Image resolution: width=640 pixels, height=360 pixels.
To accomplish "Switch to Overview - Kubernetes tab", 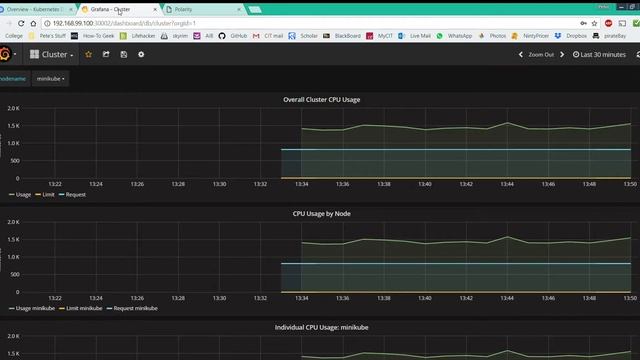I will tap(36, 9).
